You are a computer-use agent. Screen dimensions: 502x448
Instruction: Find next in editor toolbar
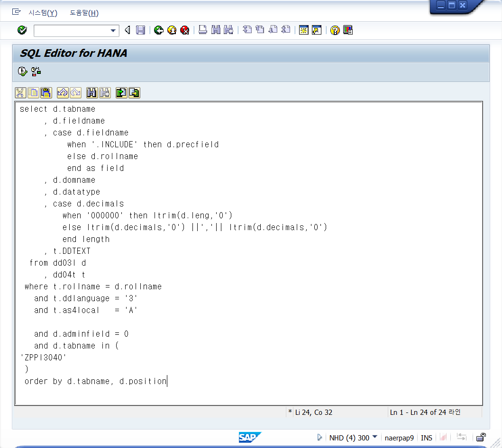[x=105, y=93]
